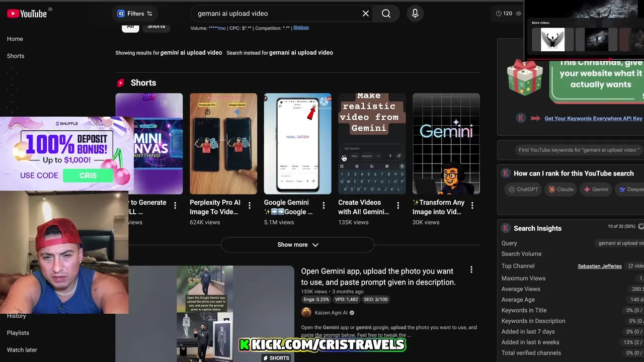Open more options for Perplexity Pro short
This screenshot has width=644, height=362.
point(250,205)
